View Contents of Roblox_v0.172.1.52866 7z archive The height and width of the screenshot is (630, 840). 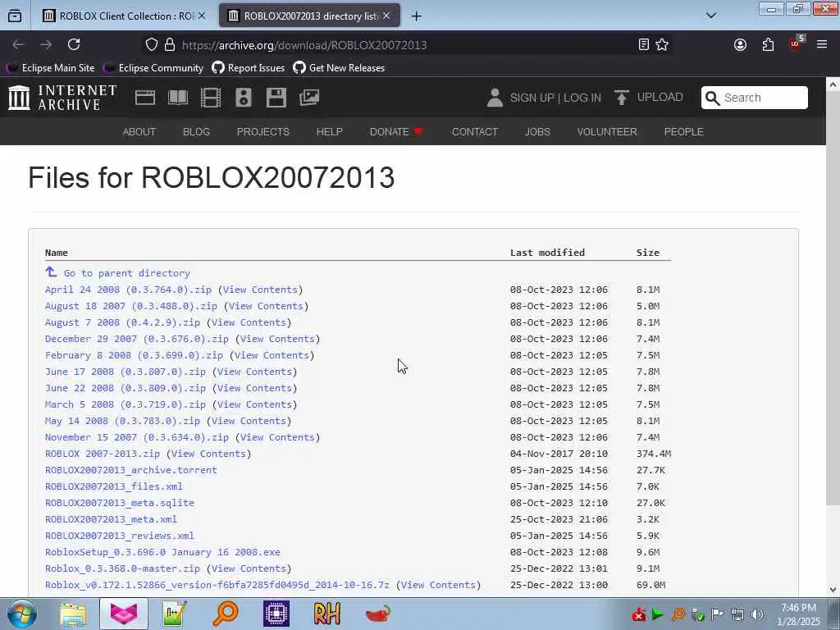pyautogui.click(x=438, y=585)
